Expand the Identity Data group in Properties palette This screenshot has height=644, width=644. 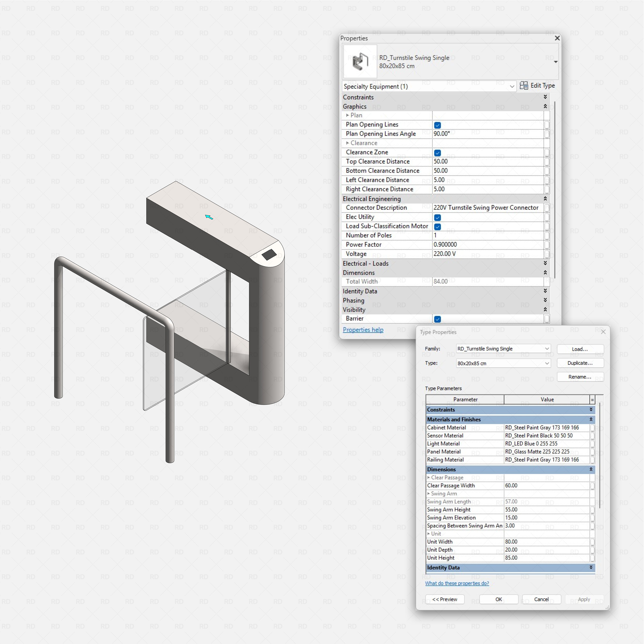[x=545, y=291]
